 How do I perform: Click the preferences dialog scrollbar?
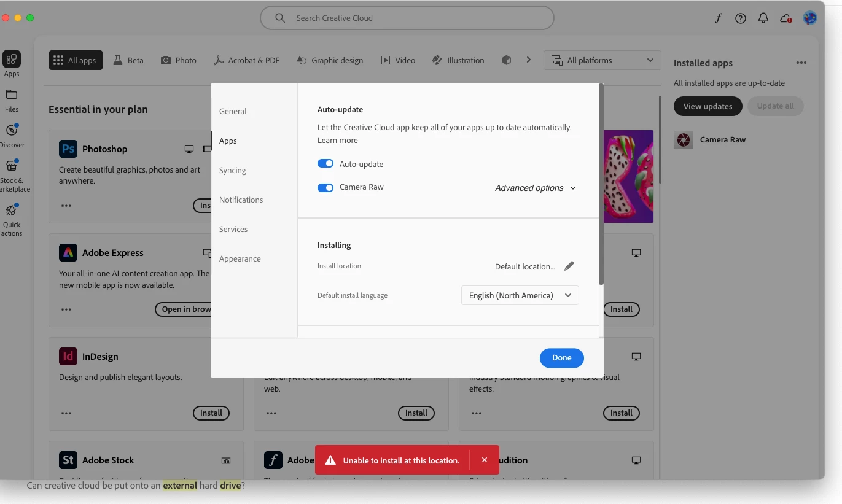coord(601,184)
